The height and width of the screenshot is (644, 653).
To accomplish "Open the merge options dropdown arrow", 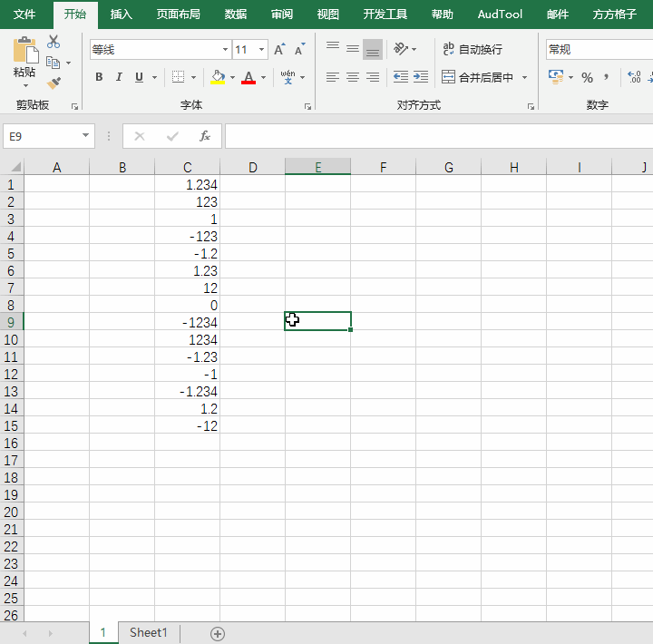I will (525, 77).
